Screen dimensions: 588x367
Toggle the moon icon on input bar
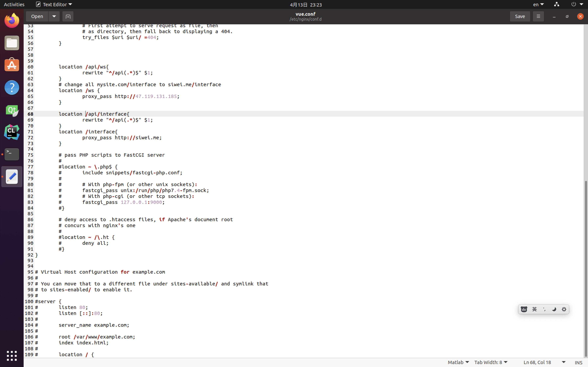[554, 309]
